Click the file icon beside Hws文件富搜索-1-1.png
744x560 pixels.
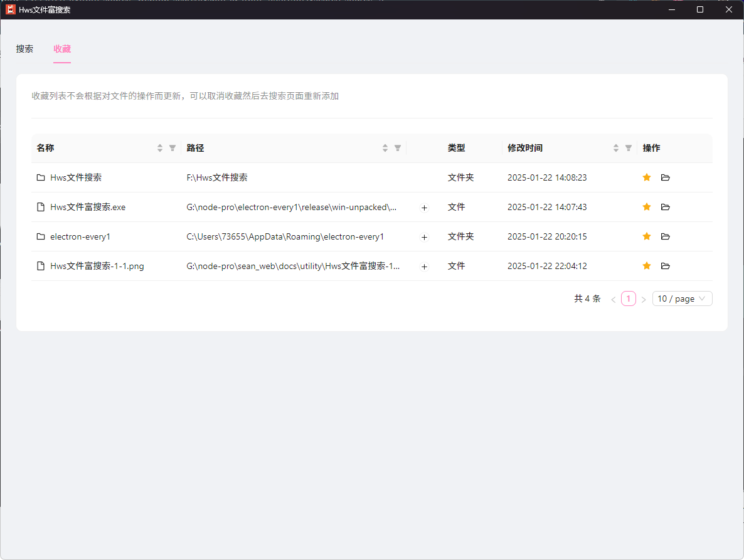(x=40, y=266)
